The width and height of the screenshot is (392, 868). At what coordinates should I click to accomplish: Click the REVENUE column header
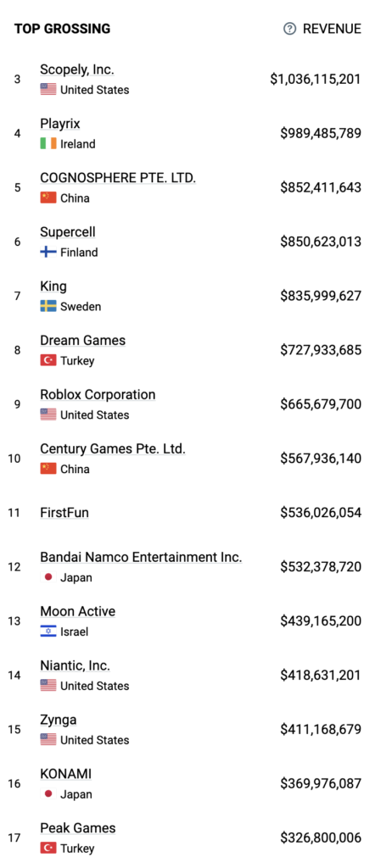click(x=332, y=29)
